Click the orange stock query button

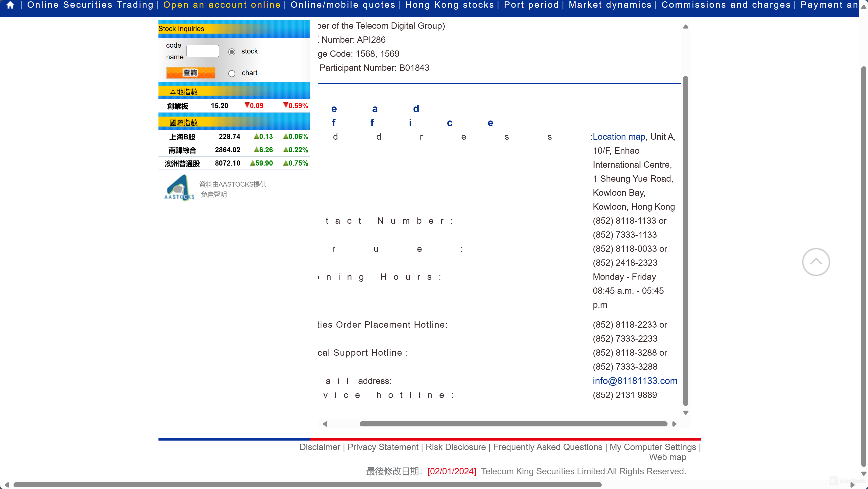(x=190, y=72)
